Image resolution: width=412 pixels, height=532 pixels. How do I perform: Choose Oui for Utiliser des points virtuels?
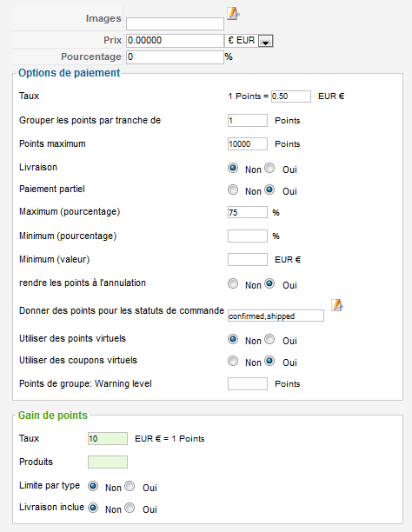click(269, 339)
